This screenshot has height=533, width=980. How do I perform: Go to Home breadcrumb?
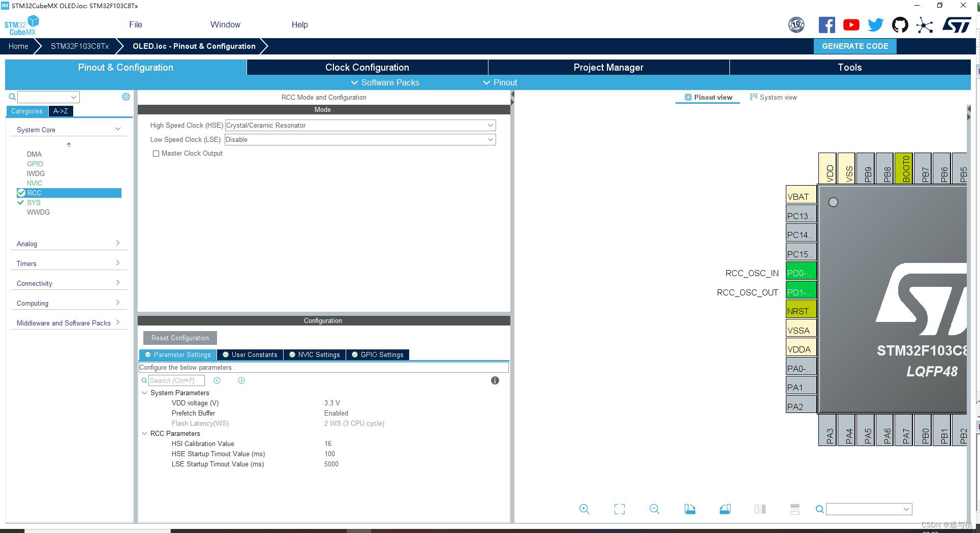pyautogui.click(x=18, y=46)
